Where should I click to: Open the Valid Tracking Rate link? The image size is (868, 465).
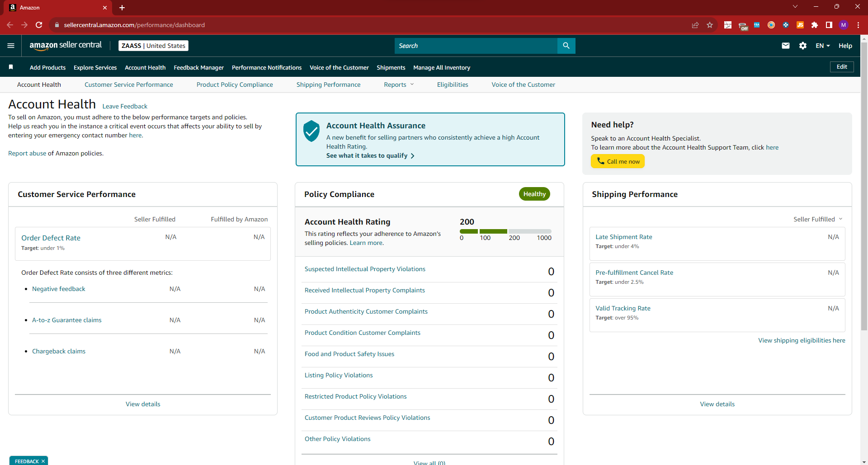(623, 308)
